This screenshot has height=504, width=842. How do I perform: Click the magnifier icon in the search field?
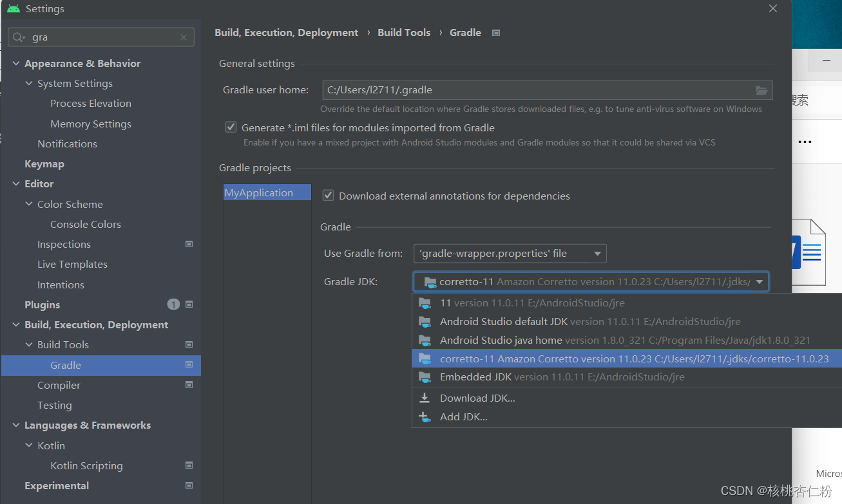(18, 37)
